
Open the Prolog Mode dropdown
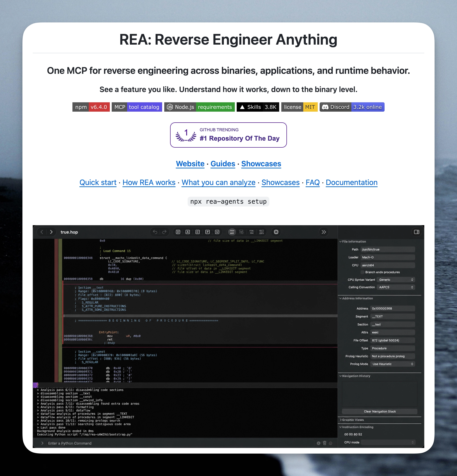point(393,364)
